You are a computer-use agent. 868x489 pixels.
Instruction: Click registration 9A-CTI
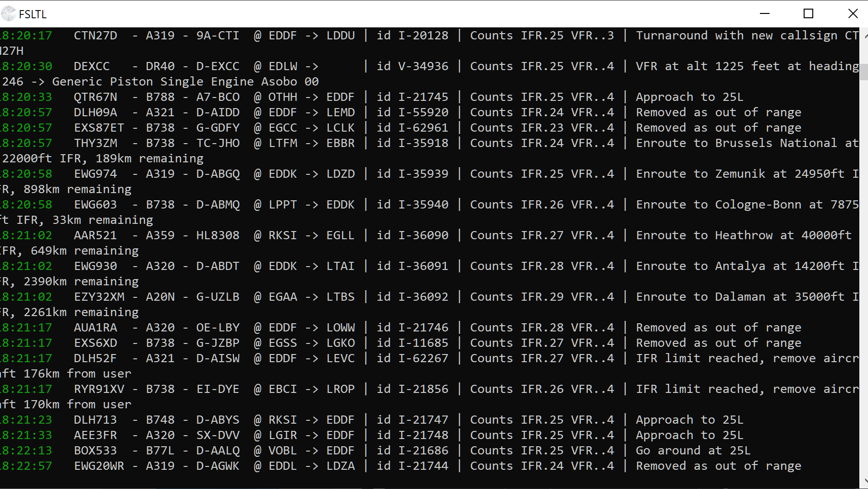pos(218,36)
